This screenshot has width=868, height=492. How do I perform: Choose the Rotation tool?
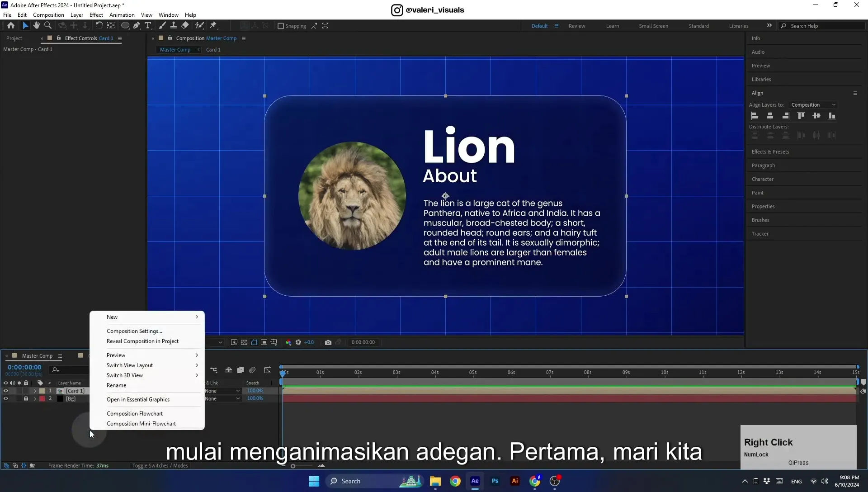pos(99,26)
